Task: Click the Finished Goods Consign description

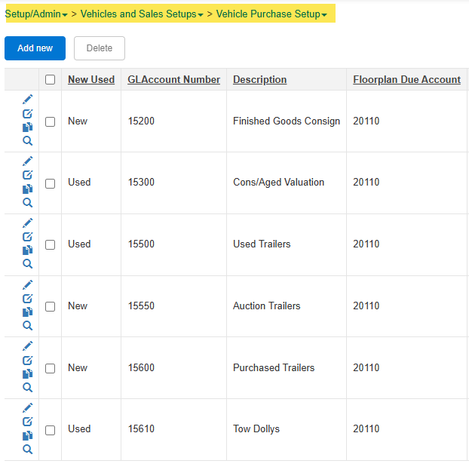Action: [x=287, y=121]
